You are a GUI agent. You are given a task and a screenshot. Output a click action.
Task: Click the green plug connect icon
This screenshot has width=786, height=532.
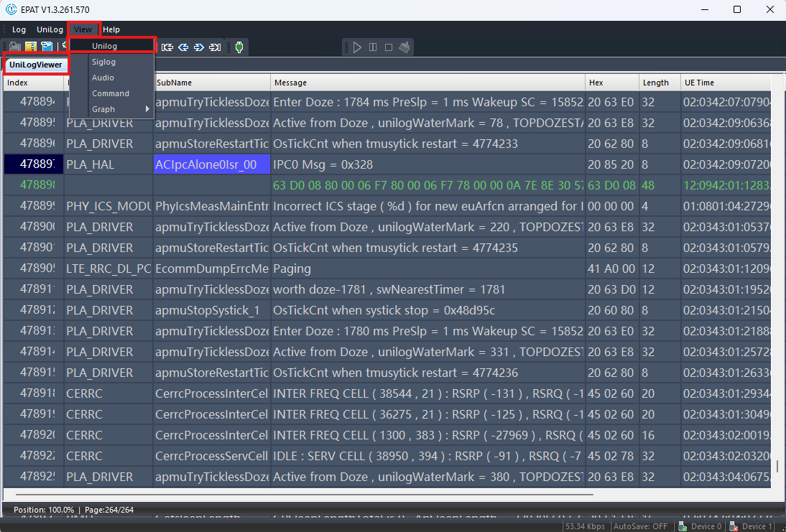click(239, 47)
